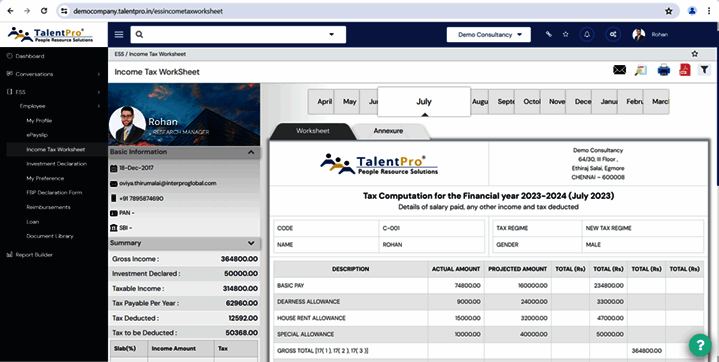Go back in browser history
This screenshot has width=719, height=362.
coord(10,11)
